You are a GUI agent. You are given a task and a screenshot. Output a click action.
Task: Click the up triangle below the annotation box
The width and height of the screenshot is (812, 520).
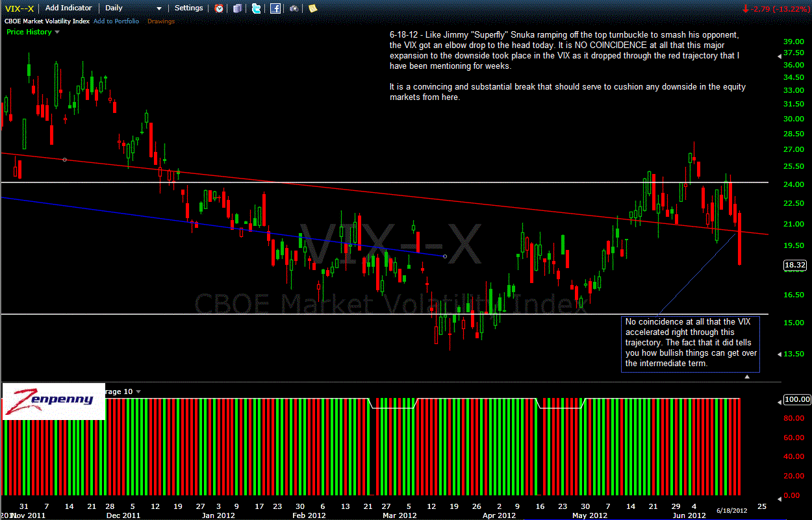coord(747,377)
